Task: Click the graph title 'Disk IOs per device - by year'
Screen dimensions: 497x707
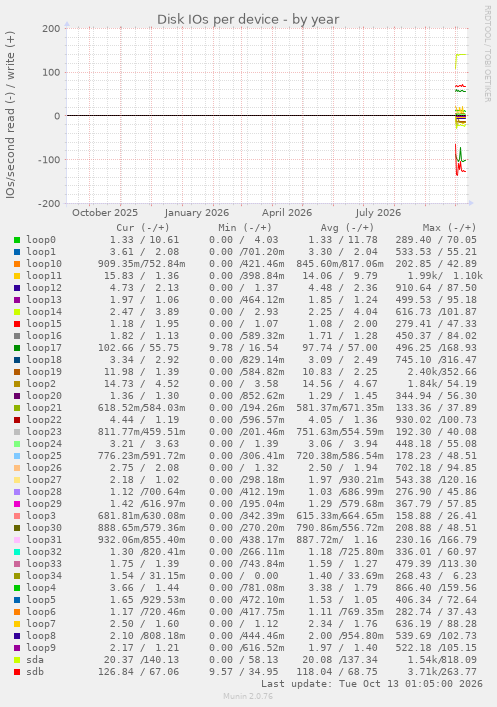Action: pyautogui.click(x=248, y=19)
